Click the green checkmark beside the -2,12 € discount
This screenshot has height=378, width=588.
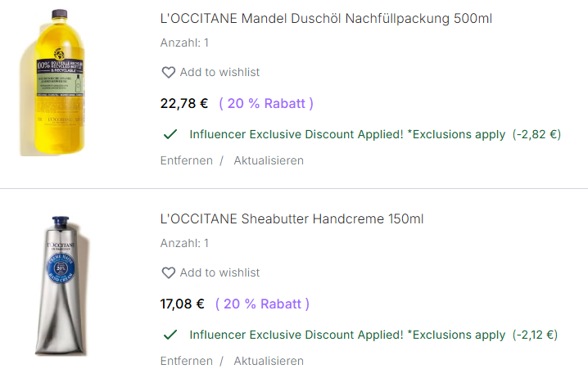(170, 335)
